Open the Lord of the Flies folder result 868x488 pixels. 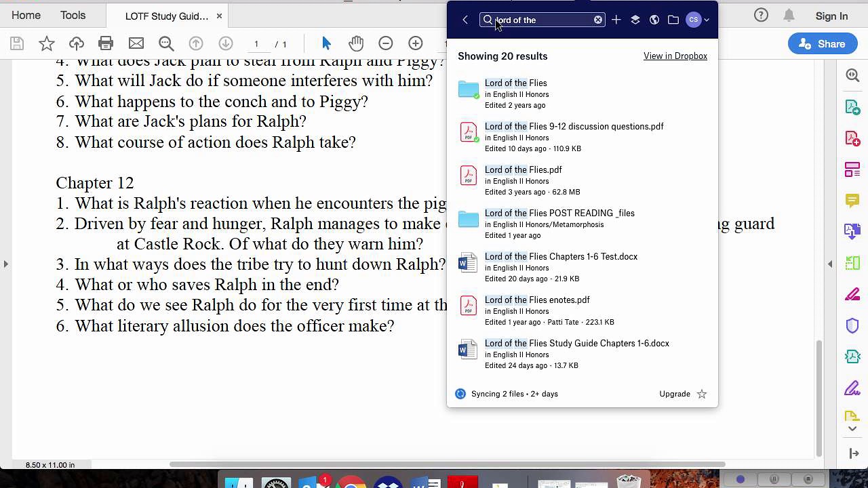[x=582, y=94]
